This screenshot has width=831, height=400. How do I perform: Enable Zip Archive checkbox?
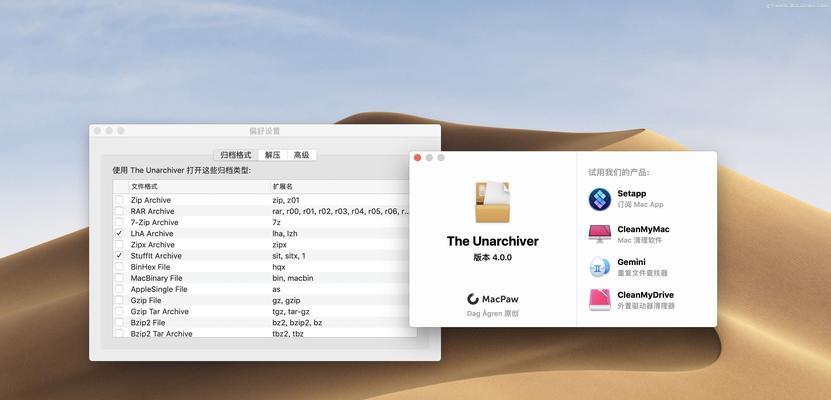[119, 200]
